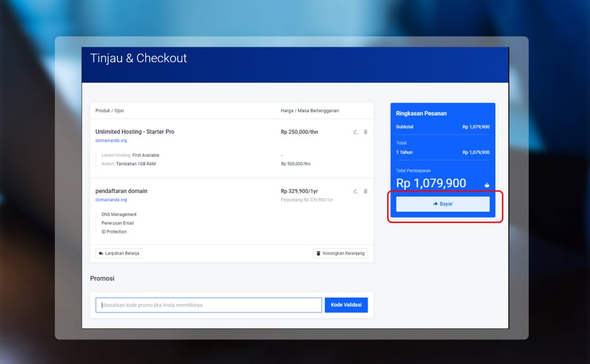
Task: Click the Harga / Masa Berlangganan column header
Action: pyautogui.click(x=309, y=111)
